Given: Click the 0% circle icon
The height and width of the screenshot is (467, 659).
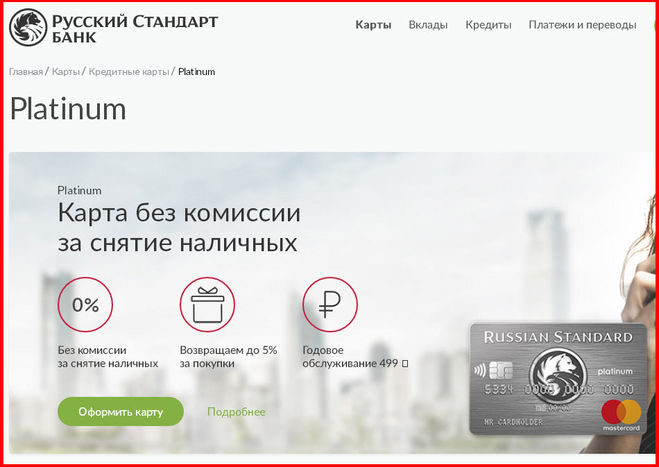Looking at the screenshot, I should coord(85,305).
